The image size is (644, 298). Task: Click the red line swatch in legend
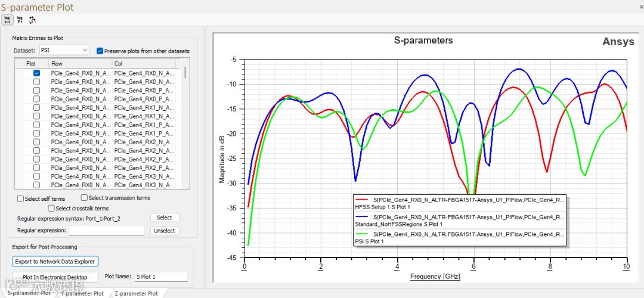pos(362,198)
